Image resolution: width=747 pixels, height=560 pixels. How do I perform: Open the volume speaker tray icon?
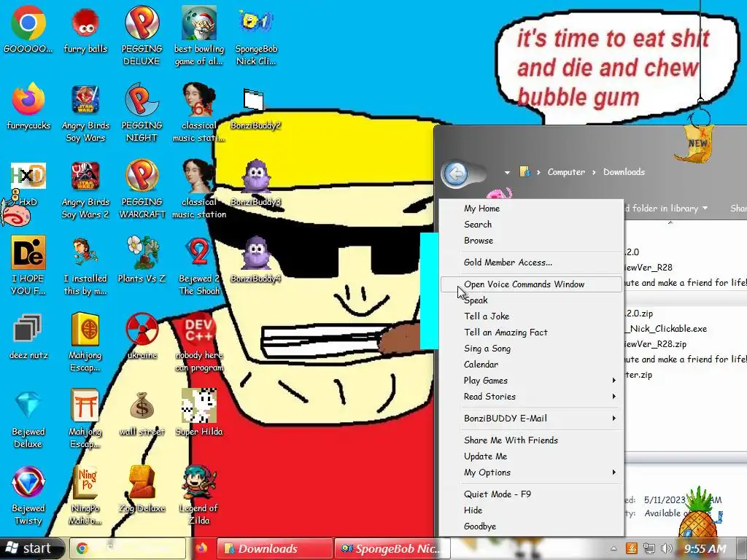tap(667, 548)
